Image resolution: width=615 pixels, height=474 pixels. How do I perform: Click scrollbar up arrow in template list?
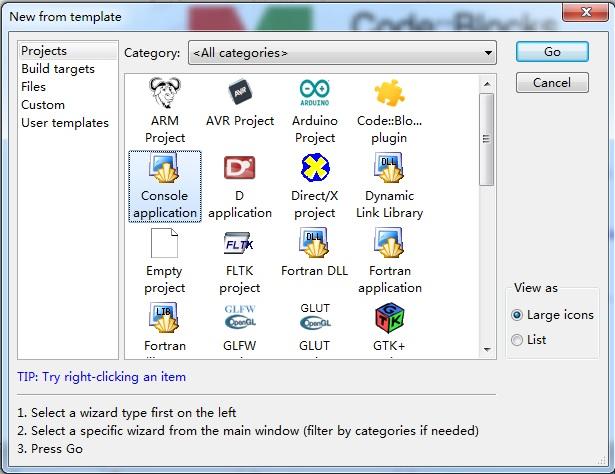[487, 84]
